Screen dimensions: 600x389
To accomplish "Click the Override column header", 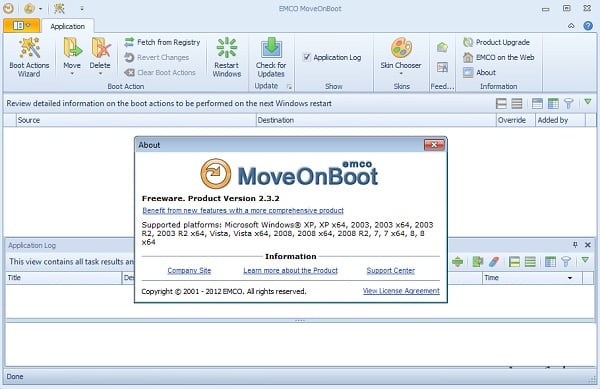I will coord(515,120).
